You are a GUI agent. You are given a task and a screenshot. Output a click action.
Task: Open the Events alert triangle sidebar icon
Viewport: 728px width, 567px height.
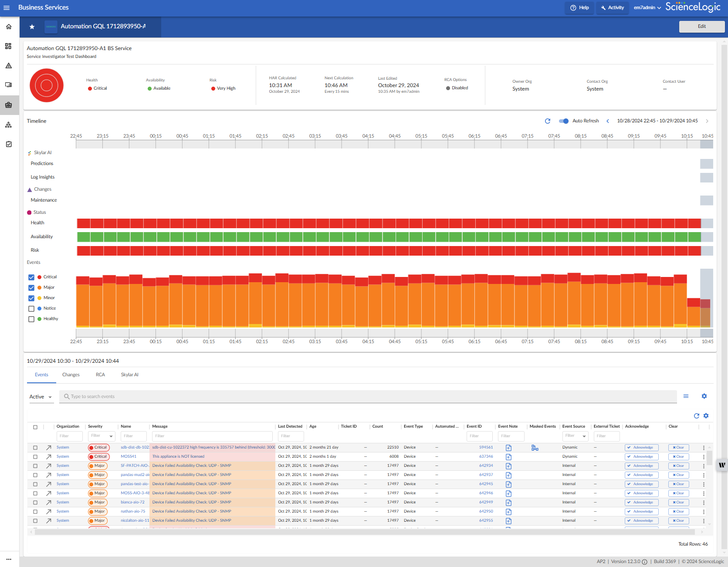coord(9,66)
